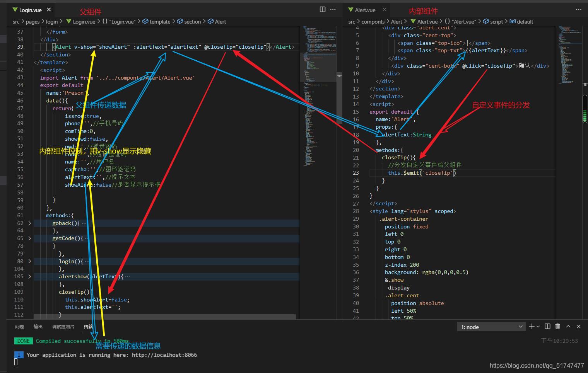Click 'this.showAlert=false;' line in Login.vue
This screenshot has width=588, height=373.
click(97, 300)
